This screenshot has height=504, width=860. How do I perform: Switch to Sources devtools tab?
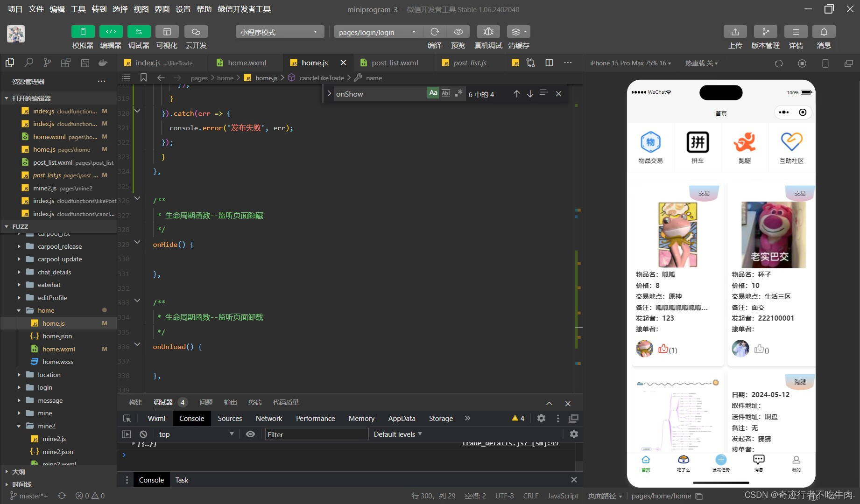[230, 419]
